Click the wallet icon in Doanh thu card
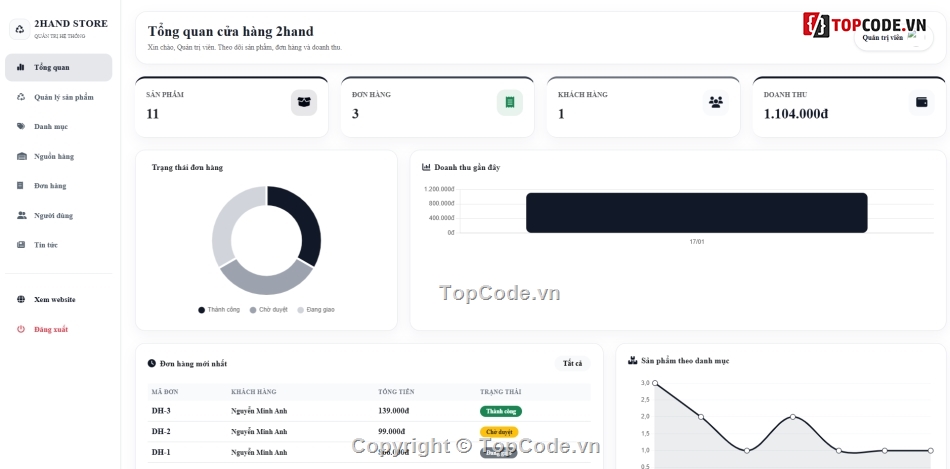950x469 pixels. coord(922,102)
